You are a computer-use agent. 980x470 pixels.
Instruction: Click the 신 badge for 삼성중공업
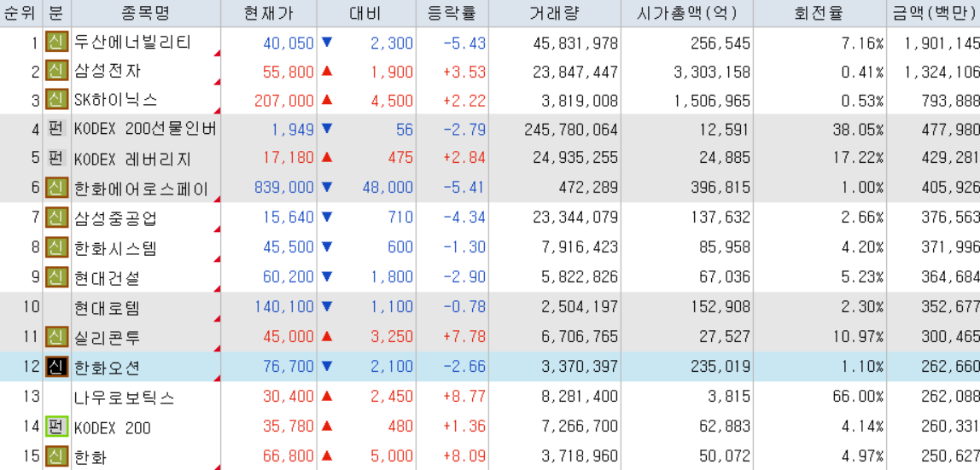pos(56,218)
